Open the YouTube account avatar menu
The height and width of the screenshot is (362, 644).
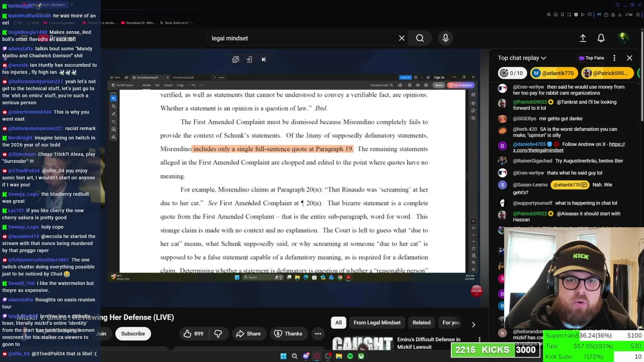pos(622,38)
